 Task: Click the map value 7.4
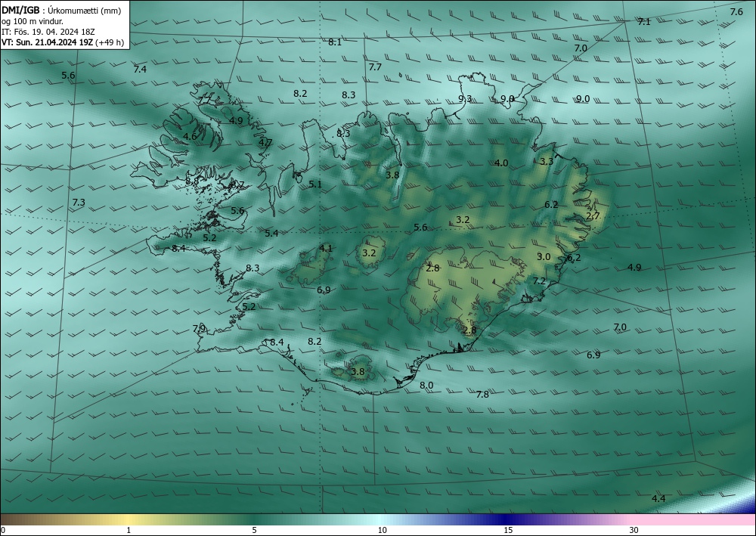tap(140, 70)
